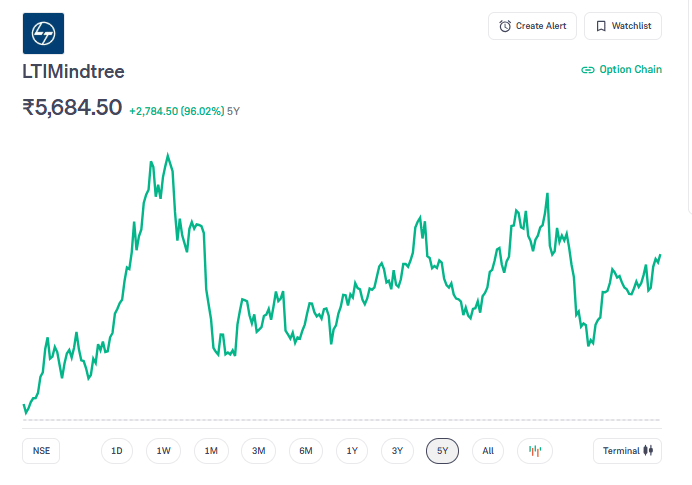Click the alarm clock icon in Create Alert
This screenshot has width=692, height=485.
coord(505,26)
